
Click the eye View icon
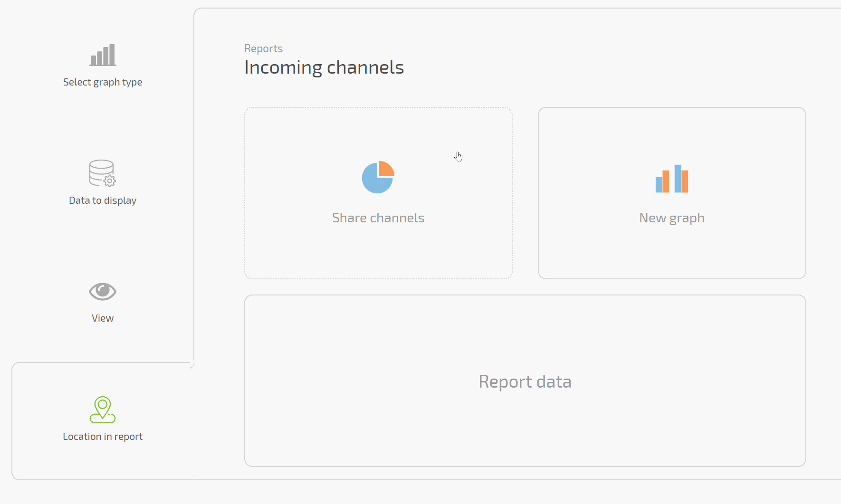click(103, 292)
